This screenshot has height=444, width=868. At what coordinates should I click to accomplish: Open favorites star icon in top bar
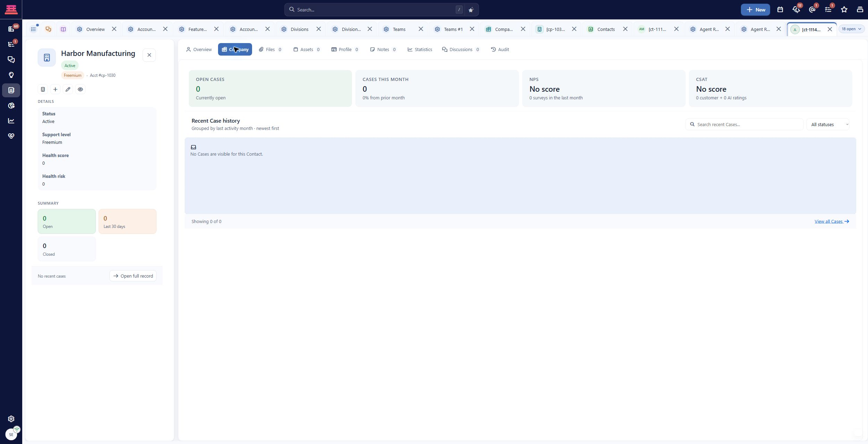click(844, 10)
